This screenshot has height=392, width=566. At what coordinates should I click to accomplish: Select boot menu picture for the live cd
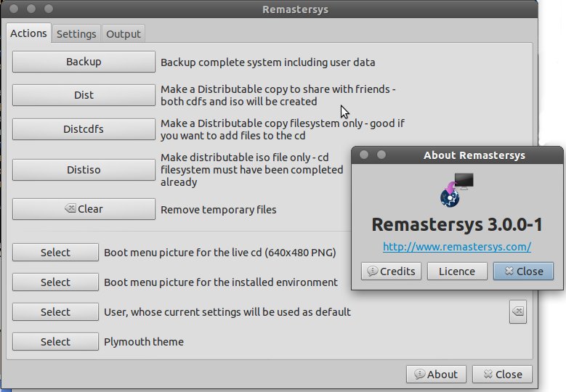[55, 253]
